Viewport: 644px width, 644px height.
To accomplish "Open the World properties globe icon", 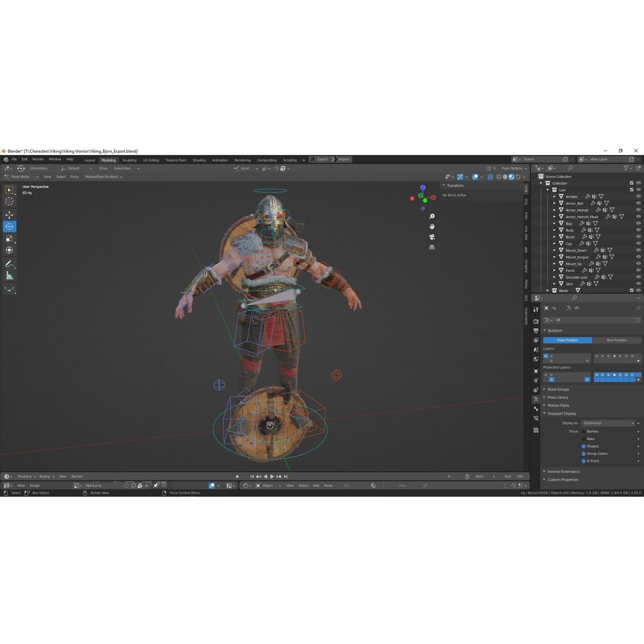I will tap(535, 359).
